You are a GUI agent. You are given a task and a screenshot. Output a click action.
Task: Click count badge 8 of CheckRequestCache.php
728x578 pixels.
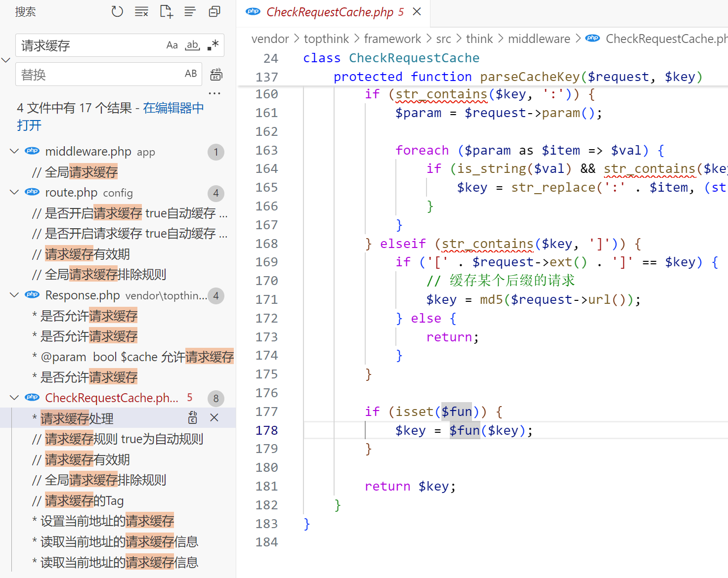pos(216,399)
